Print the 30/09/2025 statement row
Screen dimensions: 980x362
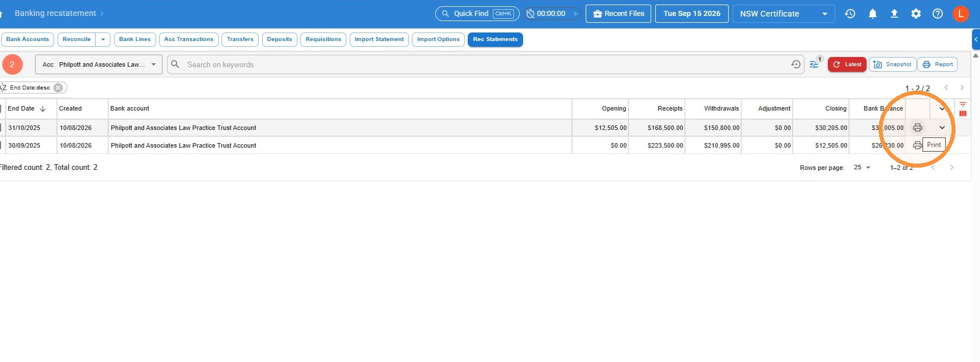(917, 145)
